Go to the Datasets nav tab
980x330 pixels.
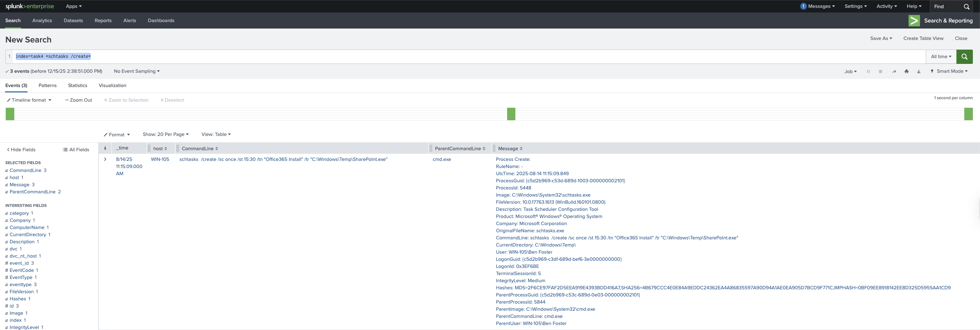click(x=74, y=21)
